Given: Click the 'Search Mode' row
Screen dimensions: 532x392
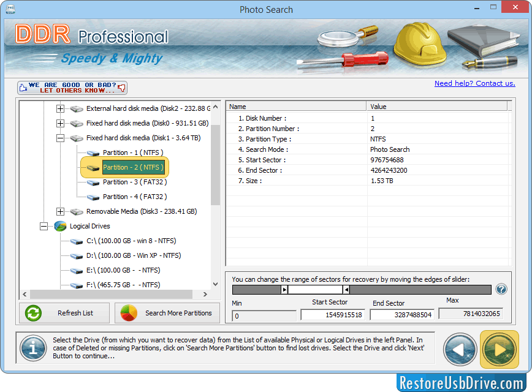Looking at the screenshot, I should click(x=368, y=149).
